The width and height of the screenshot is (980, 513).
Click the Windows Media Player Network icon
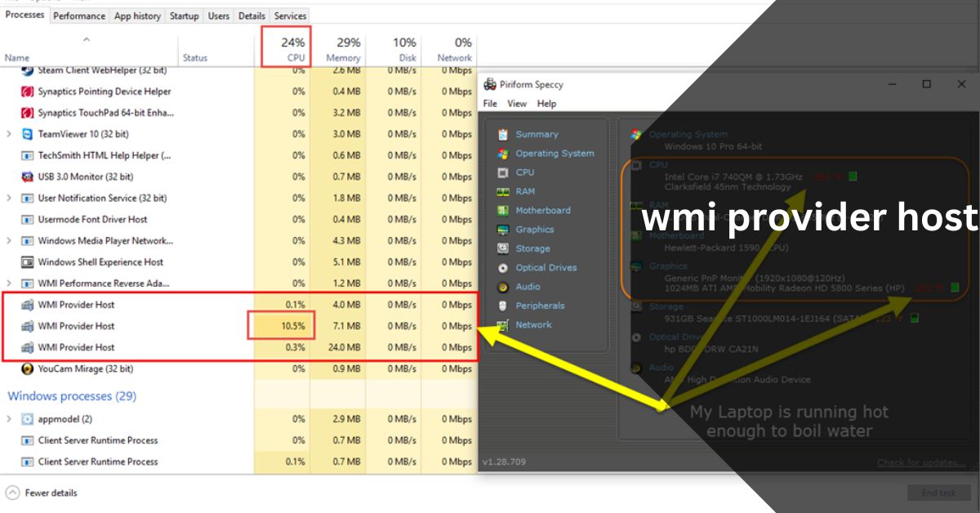(28, 240)
